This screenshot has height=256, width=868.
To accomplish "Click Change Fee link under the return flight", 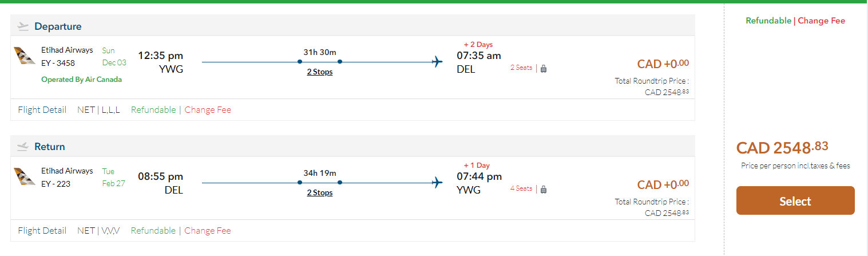I will [x=208, y=231].
